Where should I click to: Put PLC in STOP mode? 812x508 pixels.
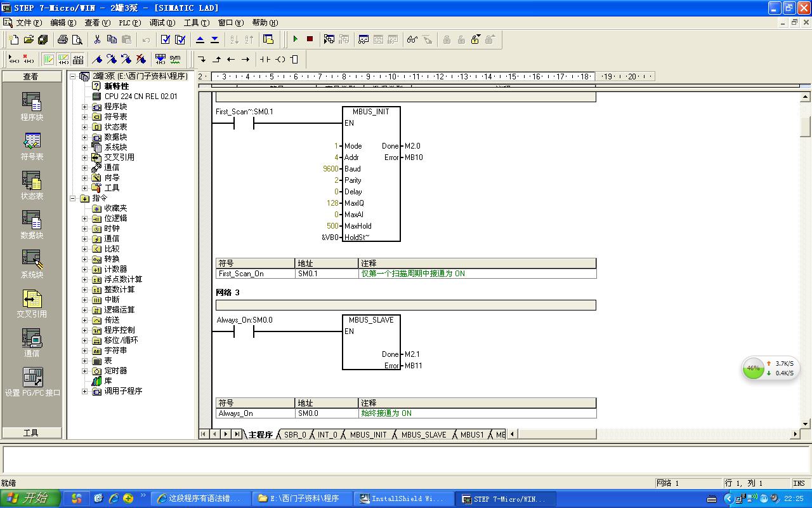click(x=310, y=39)
